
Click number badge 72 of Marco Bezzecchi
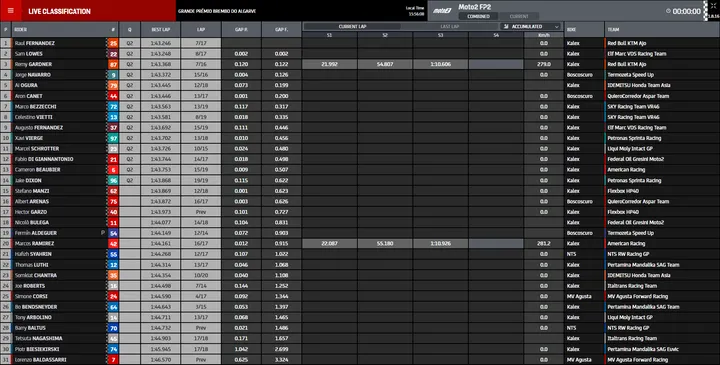pos(113,107)
